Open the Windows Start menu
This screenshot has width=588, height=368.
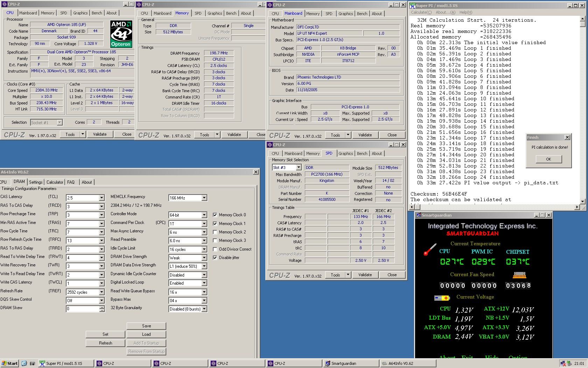[x=10, y=363]
